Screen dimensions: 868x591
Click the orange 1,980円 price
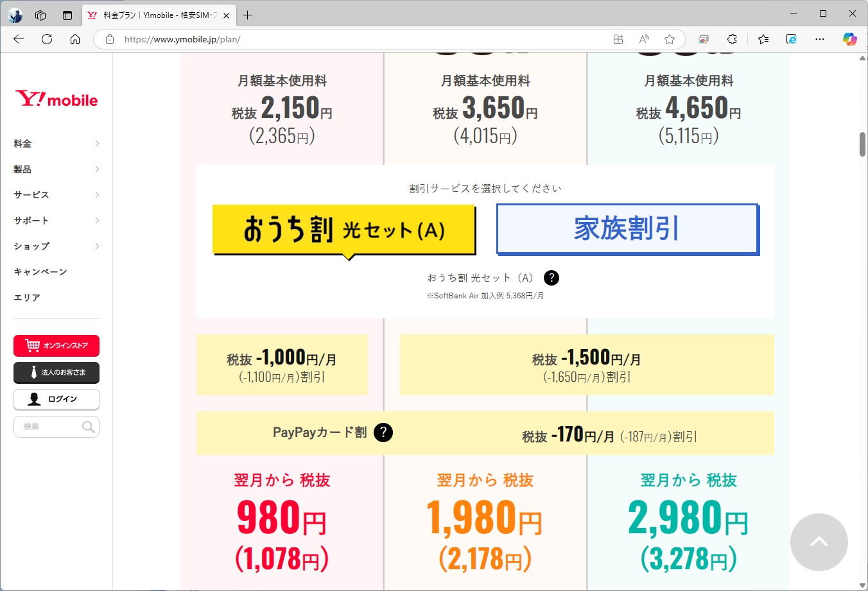tap(485, 518)
